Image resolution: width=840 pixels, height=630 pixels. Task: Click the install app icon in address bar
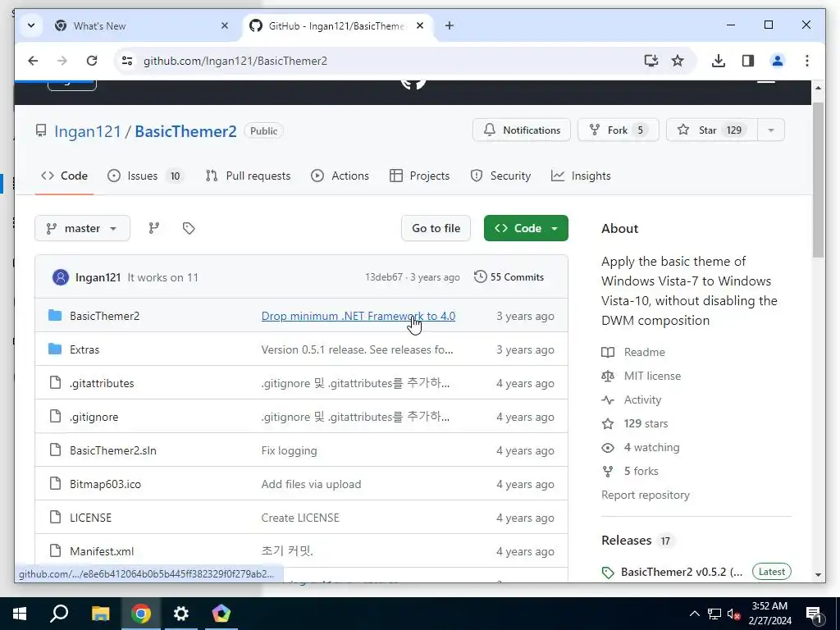[651, 61]
